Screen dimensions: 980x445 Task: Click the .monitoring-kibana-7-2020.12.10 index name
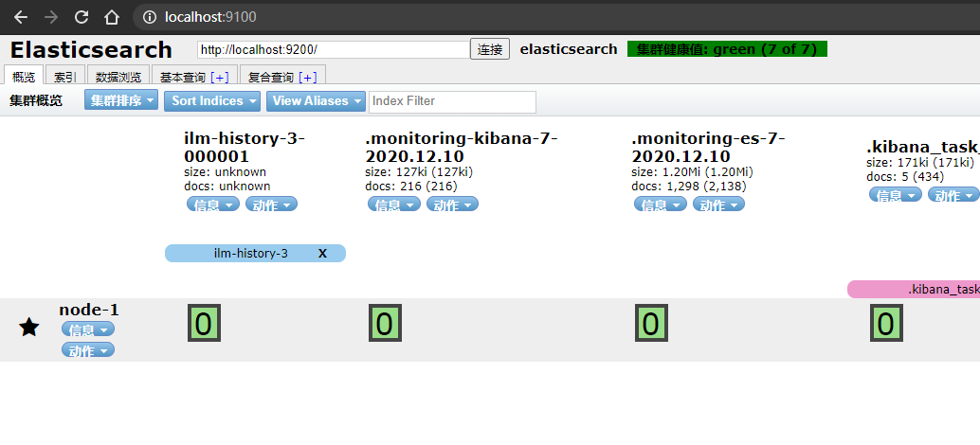click(461, 147)
